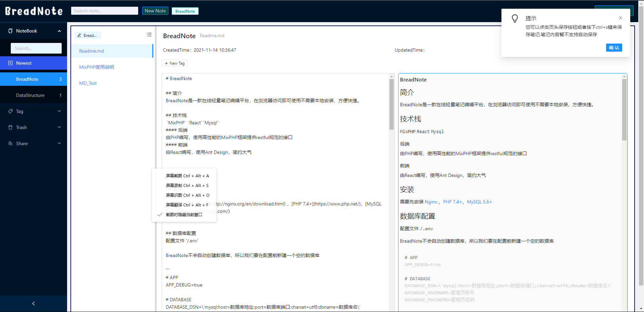Toggle hide current window when capturing
Image resolution: width=644 pixels, height=312 pixels.
click(184, 215)
